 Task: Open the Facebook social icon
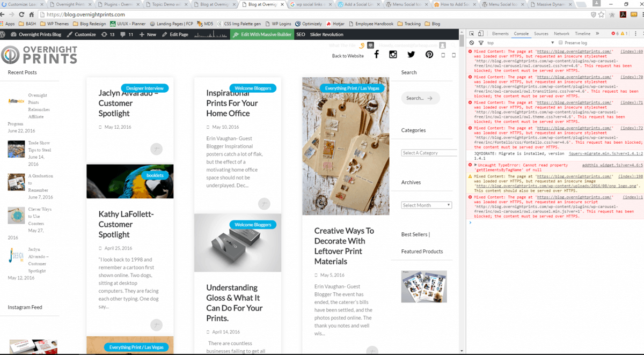point(376,55)
